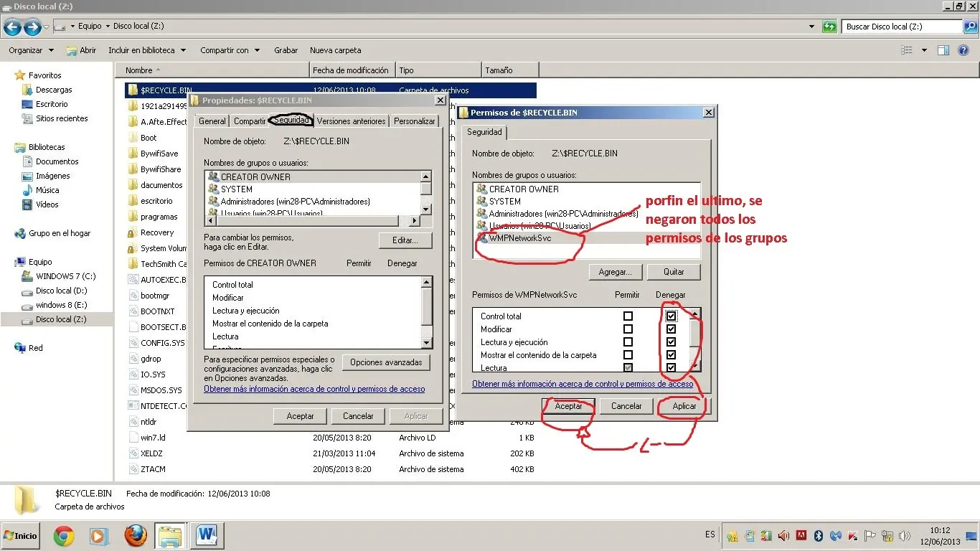
Task: Open Windows Media Player from taskbar
Action: (x=98, y=536)
